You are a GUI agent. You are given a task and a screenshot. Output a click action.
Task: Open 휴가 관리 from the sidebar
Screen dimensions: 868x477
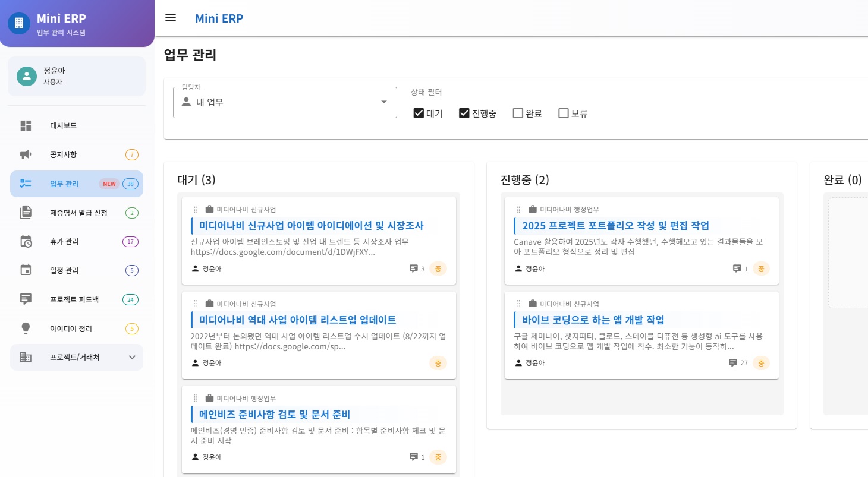point(64,241)
